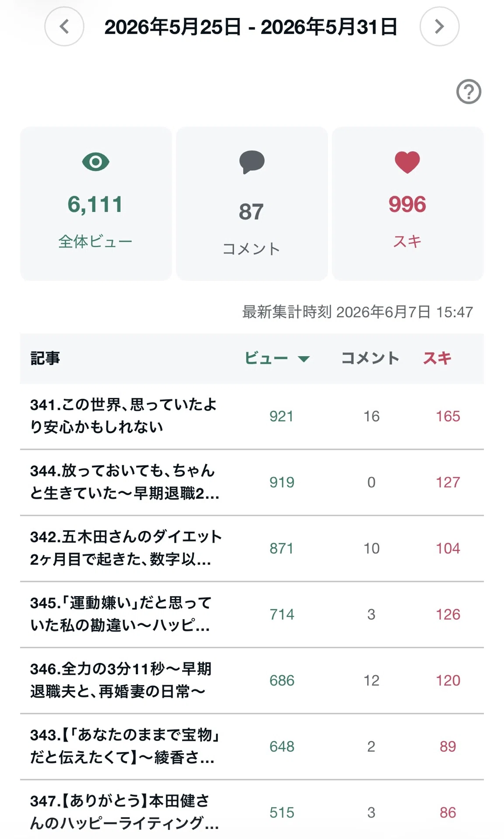Screen dimensions: 504x839
Task: Click the gray comment bubble icon
Action: [252, 162]
